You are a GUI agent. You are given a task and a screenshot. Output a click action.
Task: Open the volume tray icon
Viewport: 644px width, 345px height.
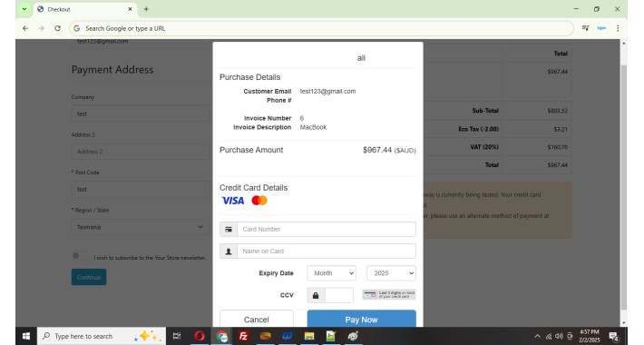559,336
